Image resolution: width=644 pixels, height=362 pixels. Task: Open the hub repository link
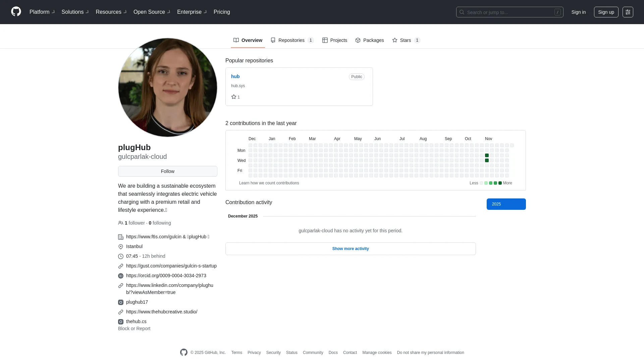click(235, 76)
